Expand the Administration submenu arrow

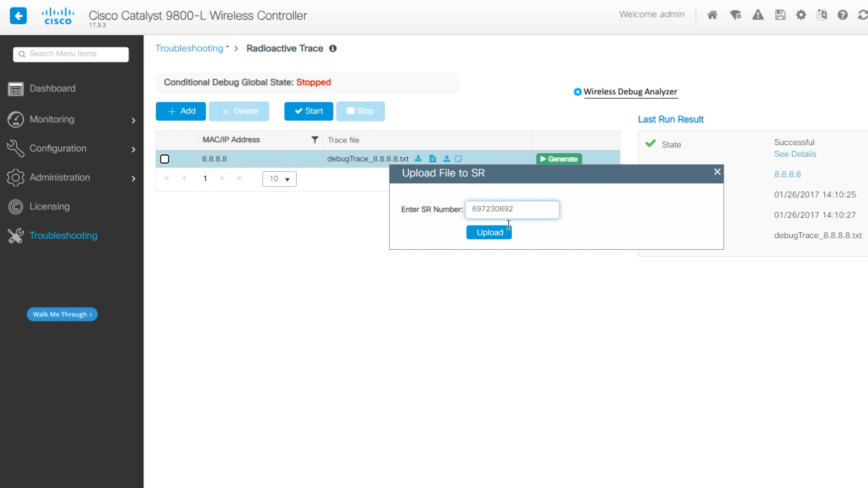(x=134, y=178)
